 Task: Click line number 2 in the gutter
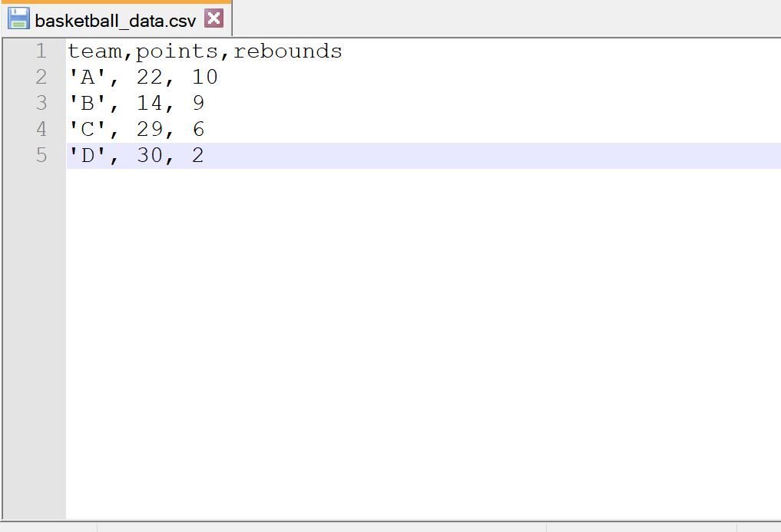[41, 78]
